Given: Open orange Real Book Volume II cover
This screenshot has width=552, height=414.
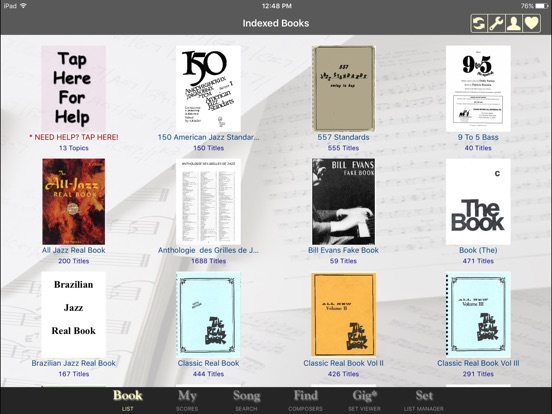Looking at the screenshot, I should (x=343, y=314).
